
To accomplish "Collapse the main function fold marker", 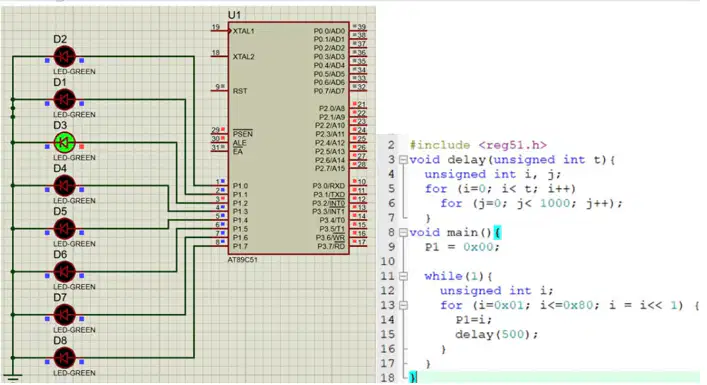I will (x=404, y=233).
